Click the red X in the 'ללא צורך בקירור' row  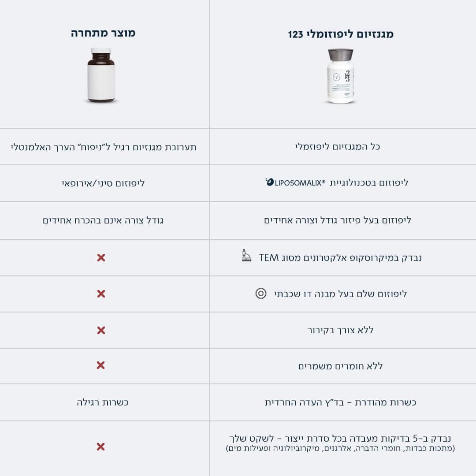(x=101, y=330)
